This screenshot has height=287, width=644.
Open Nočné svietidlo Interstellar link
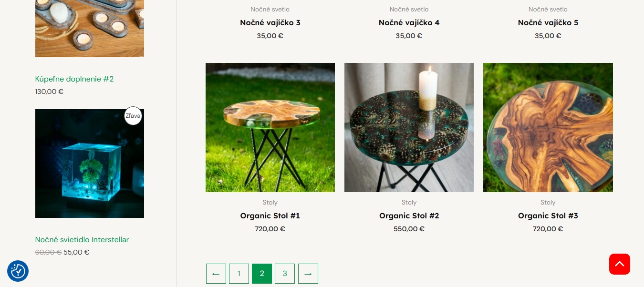tap(82, 240)
